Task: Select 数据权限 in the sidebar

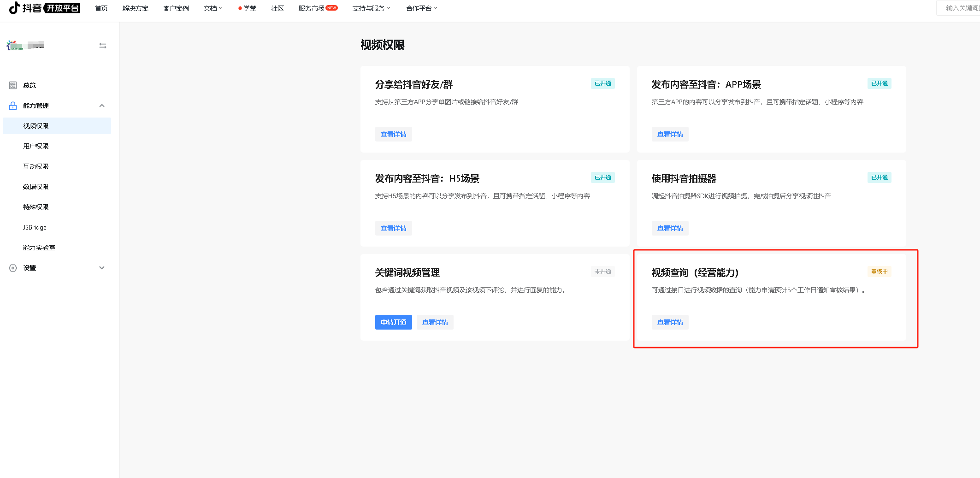Action: tap(36, 187)
